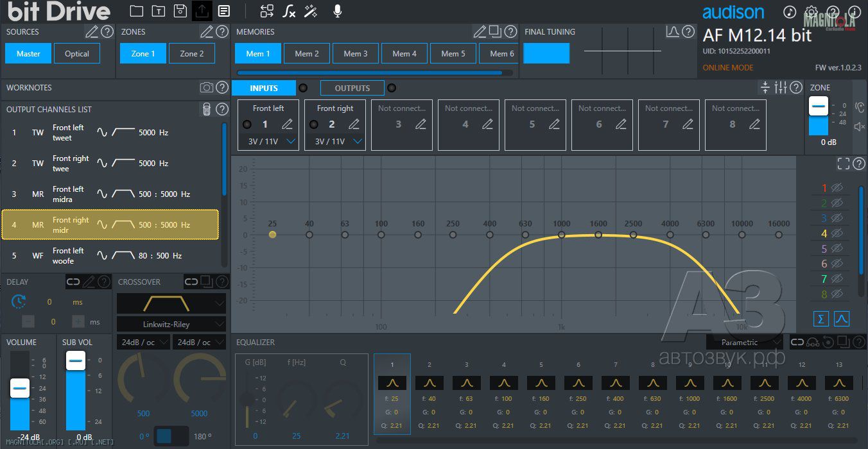Open the notes document icon in toolbar
The height and width of the screenshot is (449, 868).
(x=223, y=11)
